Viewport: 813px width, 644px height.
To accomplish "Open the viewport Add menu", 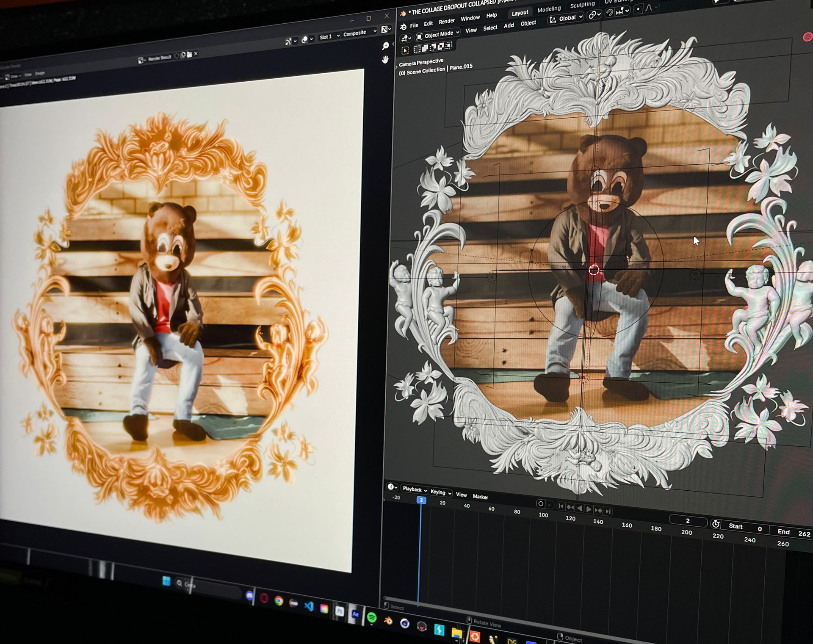I will pos(509,25).
